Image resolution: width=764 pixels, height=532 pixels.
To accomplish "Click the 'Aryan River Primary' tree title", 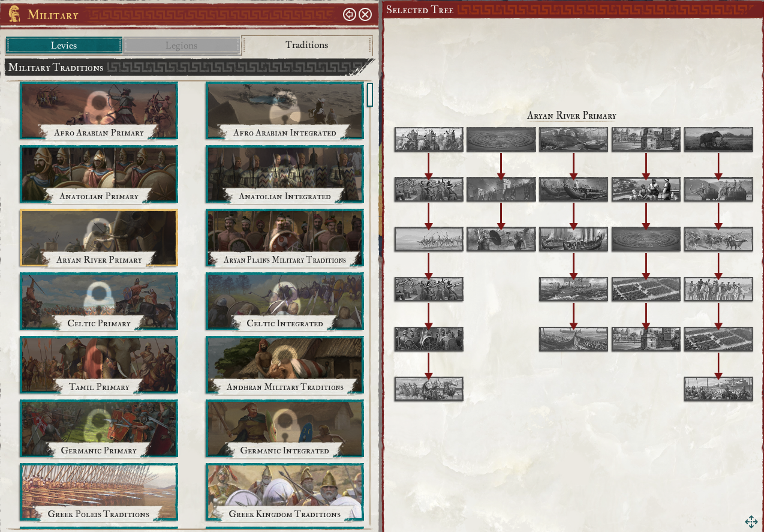I will pos(572,116).
